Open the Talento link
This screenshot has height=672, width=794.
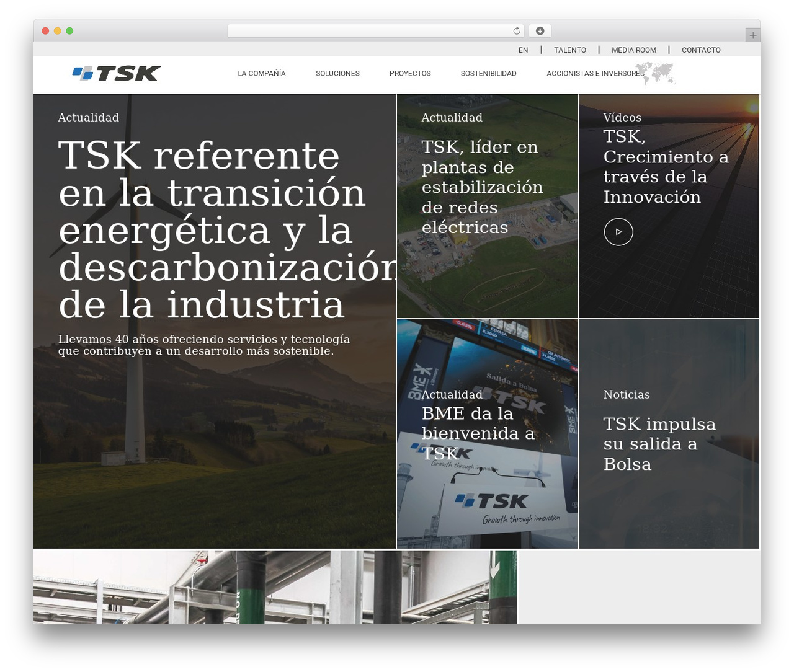pos(570,50)
